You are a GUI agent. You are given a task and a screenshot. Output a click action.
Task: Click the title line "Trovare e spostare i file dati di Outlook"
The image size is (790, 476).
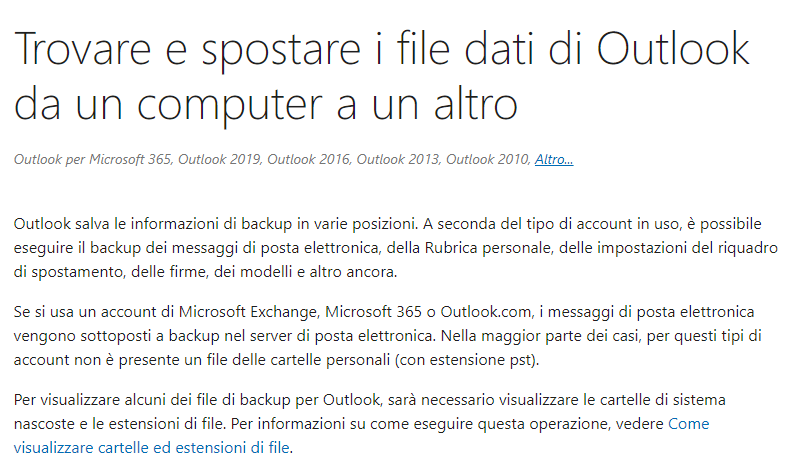coord(382,49)
